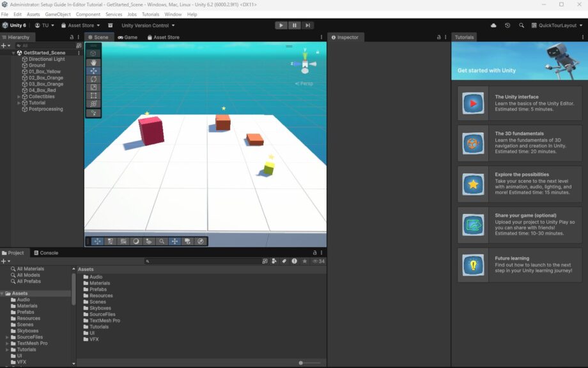Open the QuickTourLayout layout dropdown
The width and height of the screenshot is (588, 368).
[557, 26]
